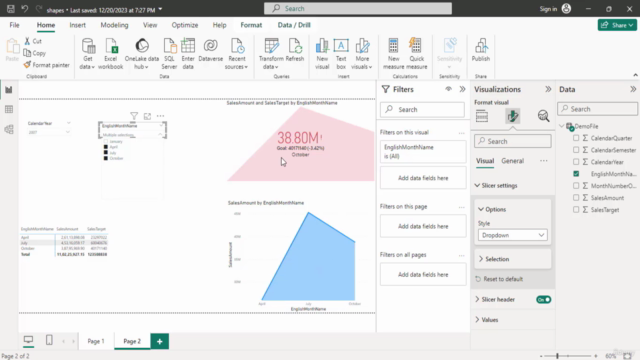640x360 pixels.
Task: Switch to Model view in sidebar
Action: tap(9, 129)
